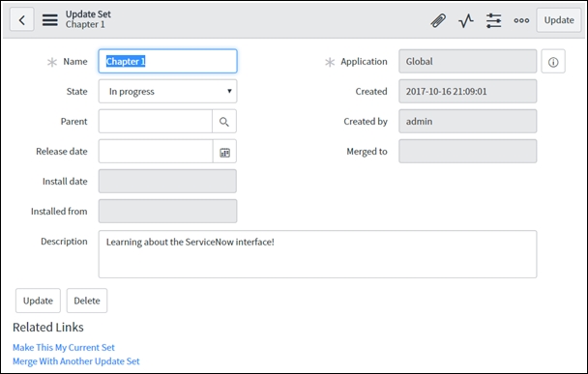Screen dimensions: 588x374
Task: Open the more options ellipsis icon
Action: pos(521,20)
